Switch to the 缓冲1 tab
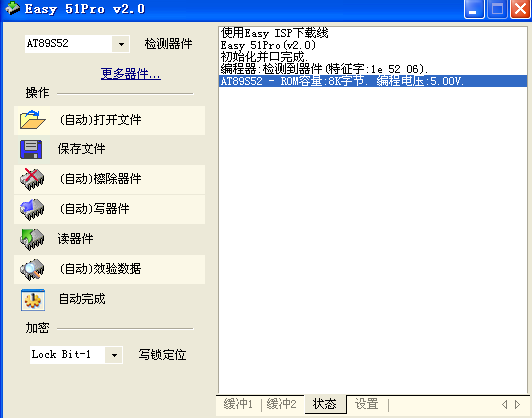The width and height of the screenshot is (532, 418). click(x=238, y=404)
